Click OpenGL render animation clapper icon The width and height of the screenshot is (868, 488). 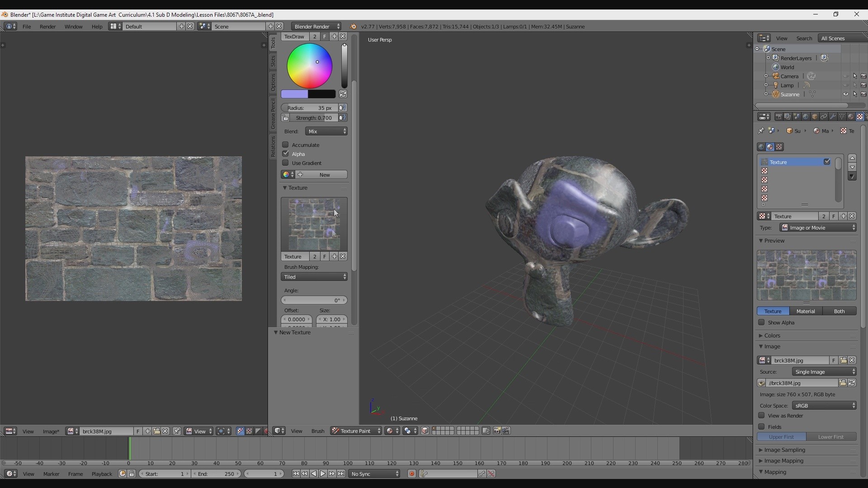[x=506, y=431]
